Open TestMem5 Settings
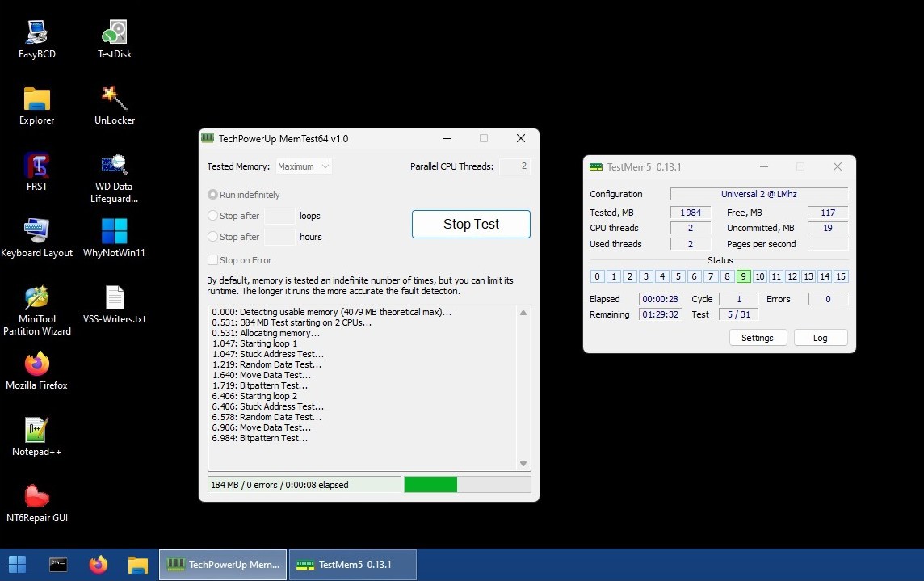This screenshot has width=924, height=581. (x=758, y=338)
